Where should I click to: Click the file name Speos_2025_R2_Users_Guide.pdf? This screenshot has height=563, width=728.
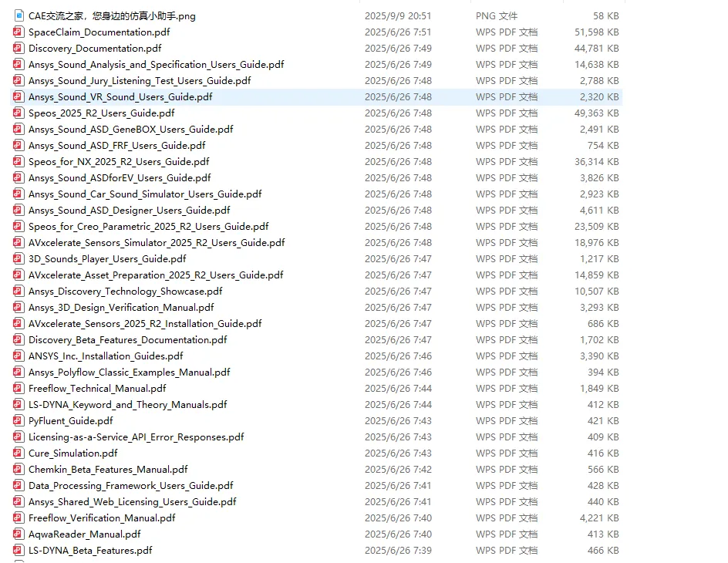pos(101,113)
